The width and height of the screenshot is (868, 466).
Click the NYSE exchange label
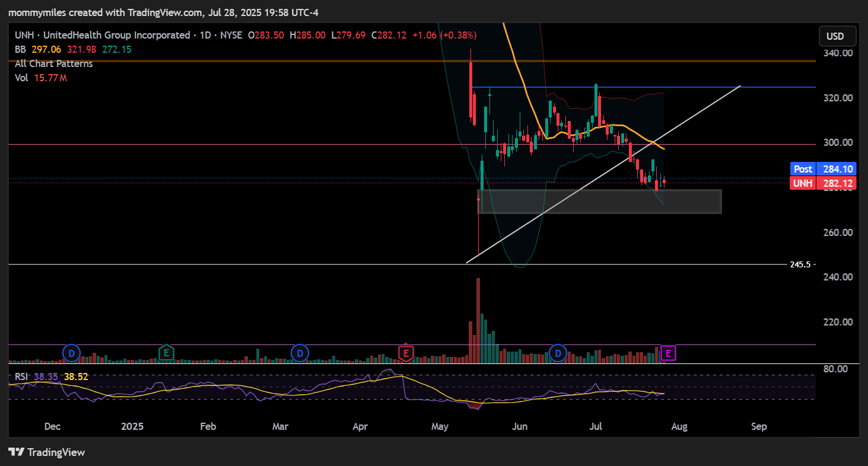coord(231,35)
